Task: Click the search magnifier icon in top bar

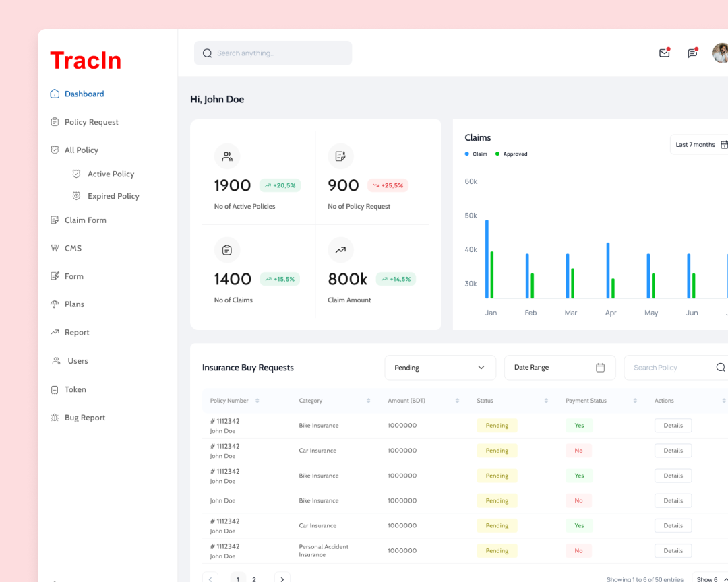Action: click(207, 53)
